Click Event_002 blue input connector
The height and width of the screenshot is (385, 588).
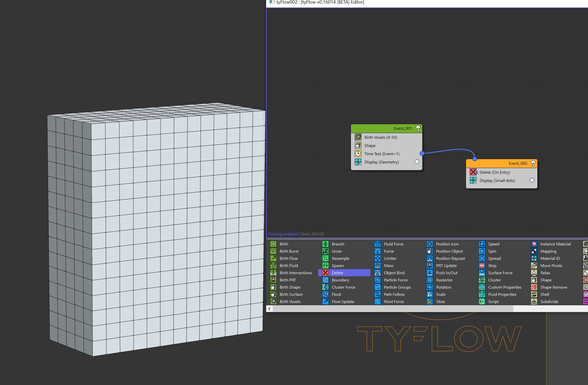tap(475, 159)
